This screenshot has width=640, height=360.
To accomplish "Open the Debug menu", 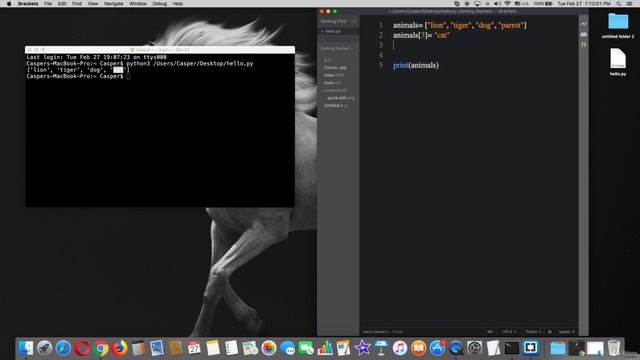I will click(160, 4).
